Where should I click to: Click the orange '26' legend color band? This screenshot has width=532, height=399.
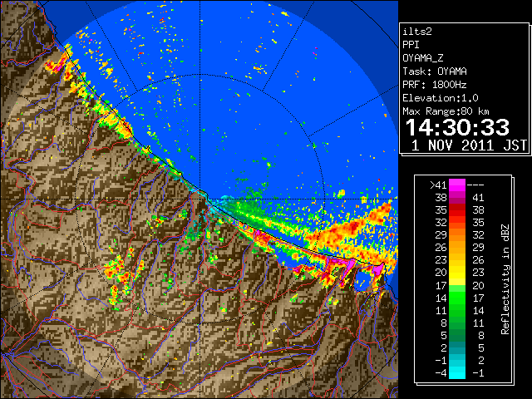click(x=457, y=248)
